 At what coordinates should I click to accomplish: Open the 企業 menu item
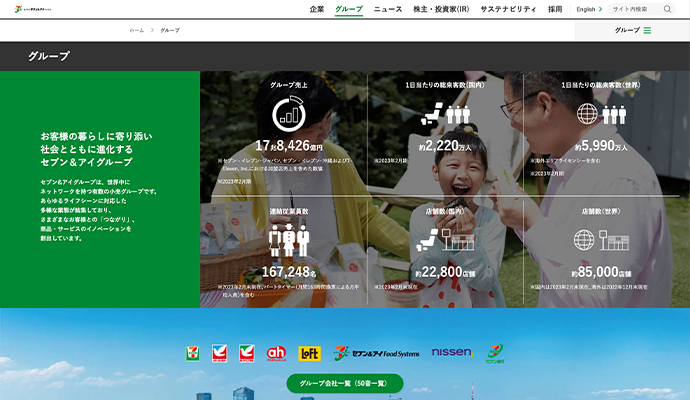coord(317,9)
